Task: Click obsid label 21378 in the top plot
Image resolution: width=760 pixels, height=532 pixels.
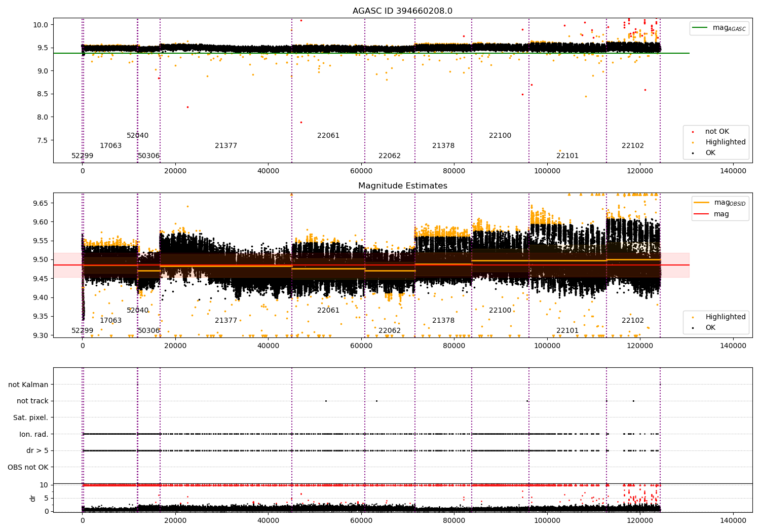Action: (443, 145)
